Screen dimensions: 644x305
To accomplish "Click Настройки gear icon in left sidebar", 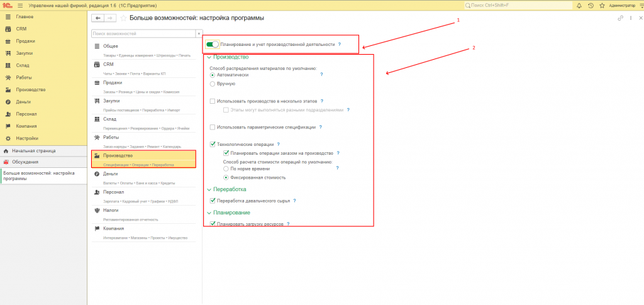I will point(8,138).
